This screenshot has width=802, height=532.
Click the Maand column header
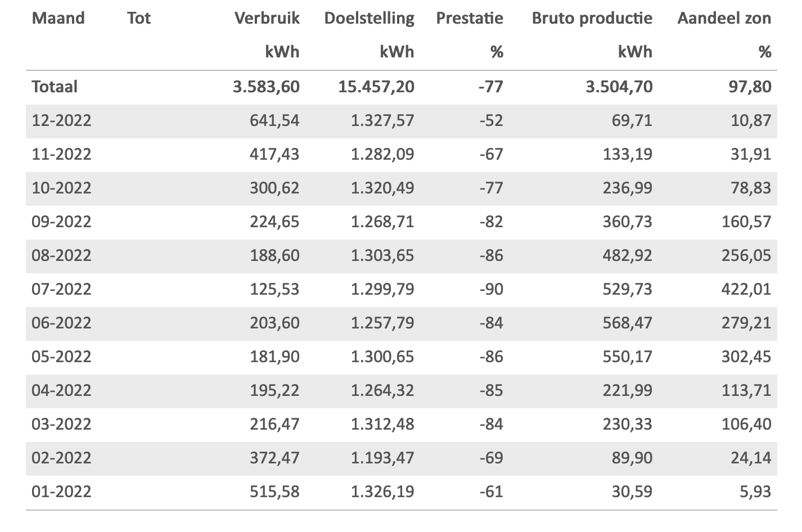58,18
